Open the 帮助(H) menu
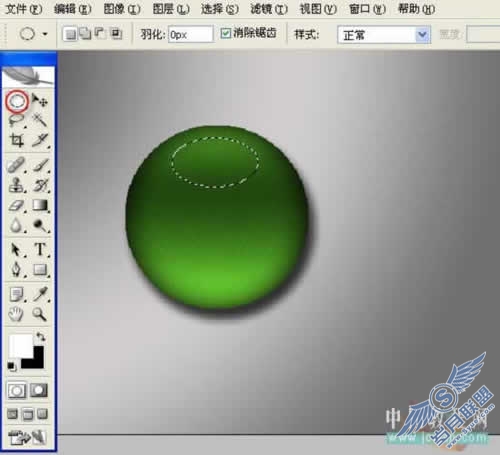Screen dimensions: 500x455 (417, 9)
